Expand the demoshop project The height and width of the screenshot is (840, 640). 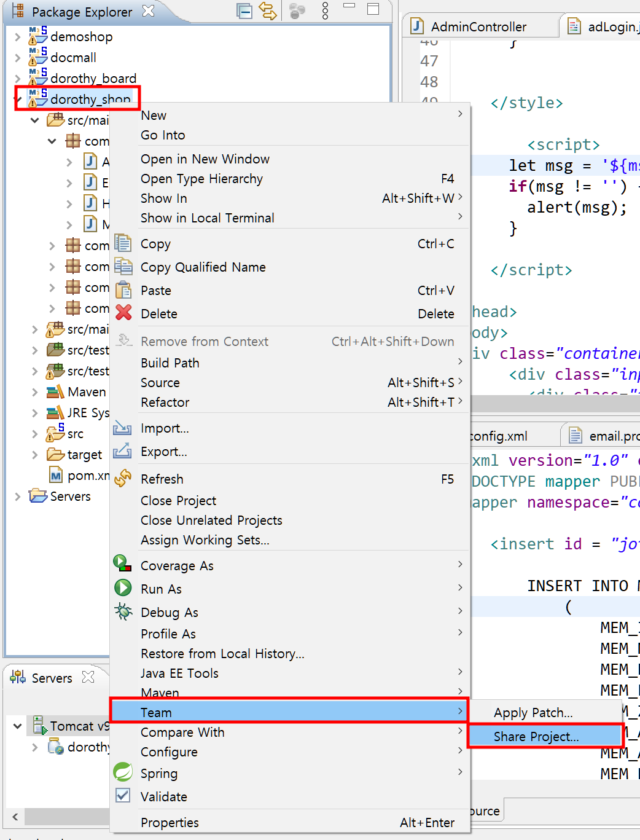coord(17,36)
